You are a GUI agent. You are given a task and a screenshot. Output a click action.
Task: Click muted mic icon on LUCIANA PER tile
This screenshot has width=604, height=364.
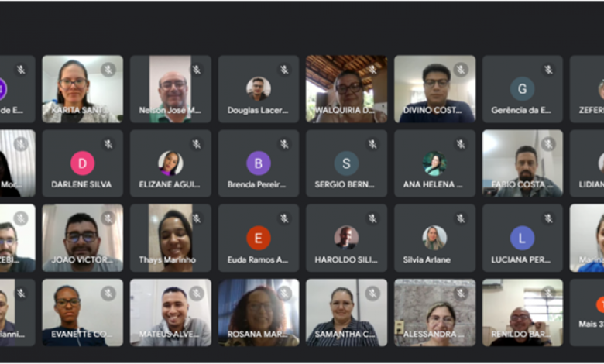(x=548, y=218)
